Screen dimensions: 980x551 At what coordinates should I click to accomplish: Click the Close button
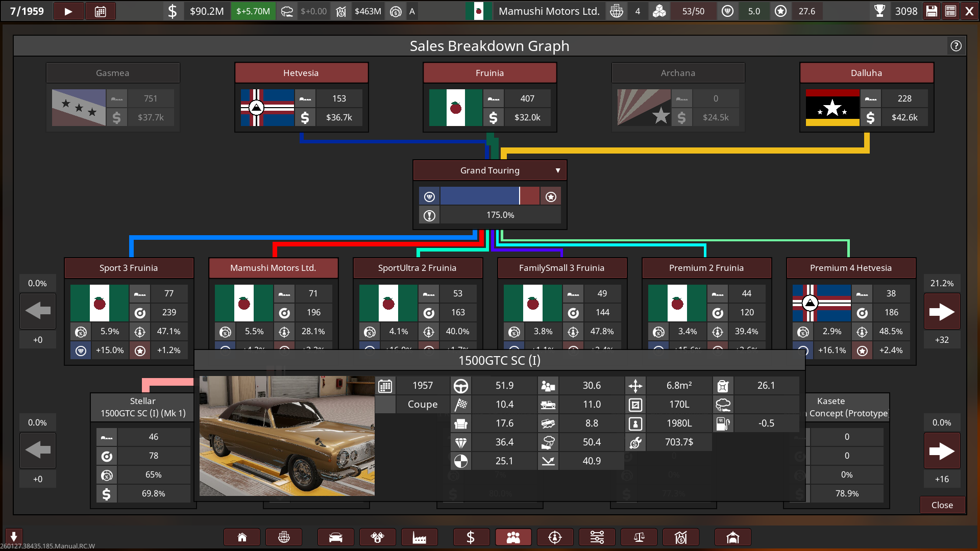point(942,505)
